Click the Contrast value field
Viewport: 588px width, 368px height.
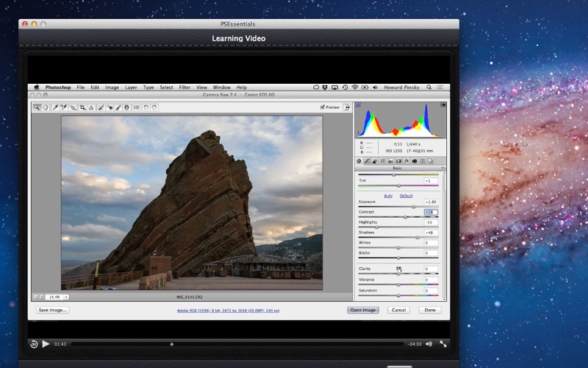431,212
